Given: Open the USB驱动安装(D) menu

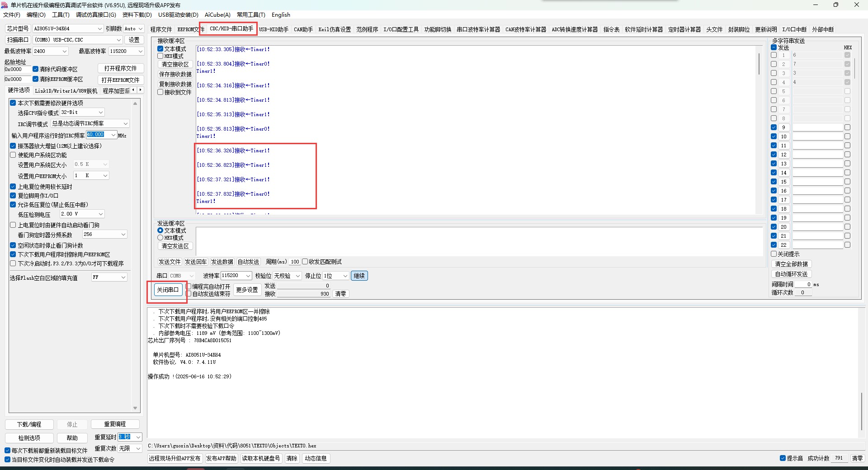Looking at the screenshot, I should click(x=178, y=15).
